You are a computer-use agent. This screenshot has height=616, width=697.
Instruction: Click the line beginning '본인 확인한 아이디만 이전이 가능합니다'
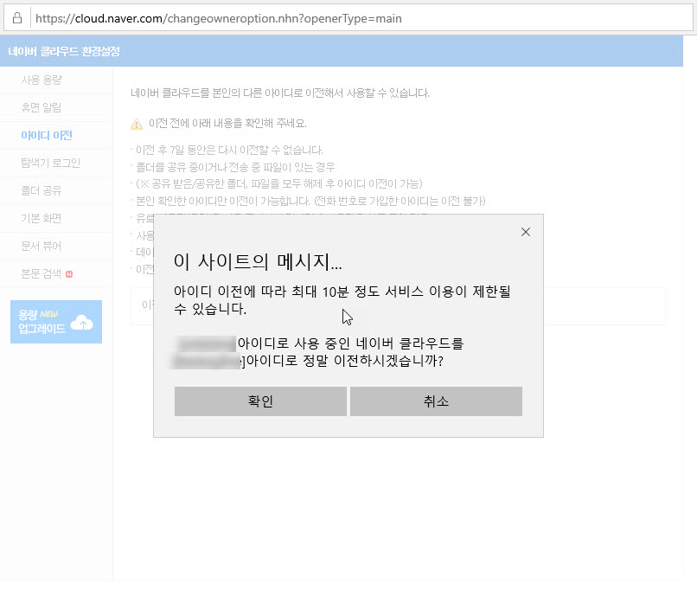tap(310, 201)
